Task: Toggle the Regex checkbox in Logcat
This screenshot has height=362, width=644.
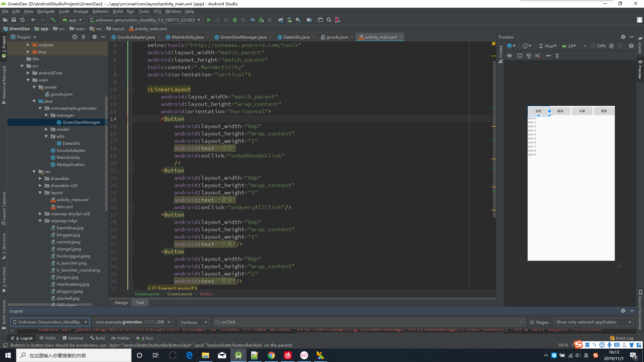Action: pos(532,322)
